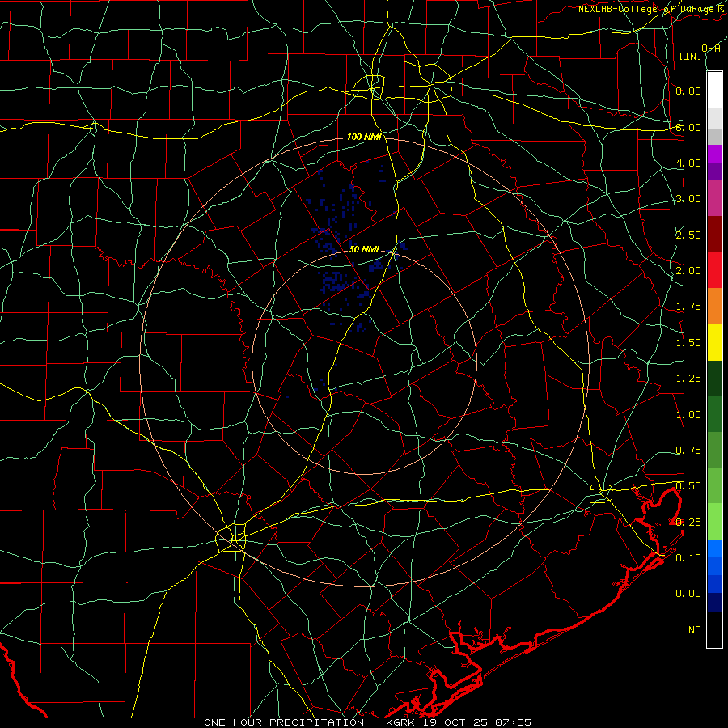Screen dimensions: 728x728
Task: Click the black ND swatch at the scale bottom
Action: point(714,629)
